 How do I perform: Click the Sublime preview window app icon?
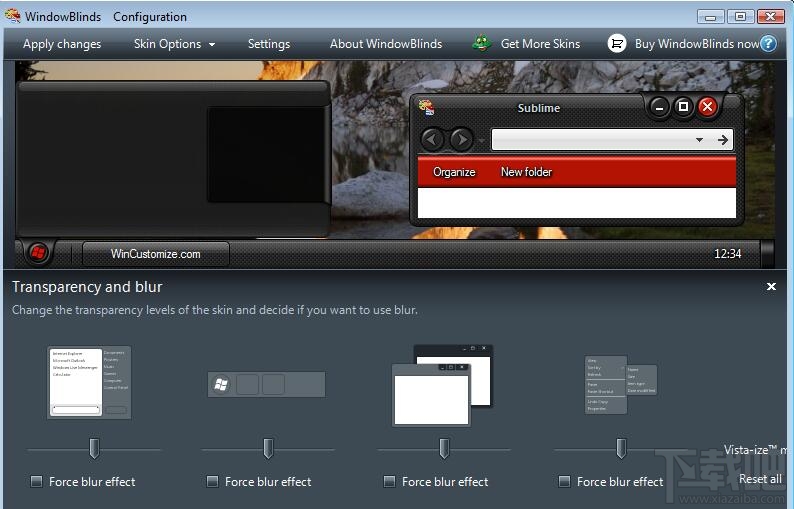coord(426,107)
